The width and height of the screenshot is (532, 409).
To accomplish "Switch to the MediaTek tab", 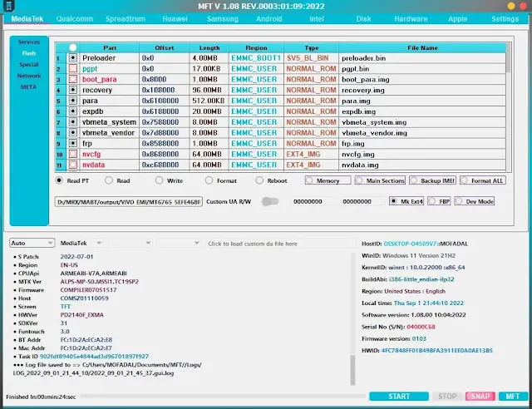I will coord(27,19).
